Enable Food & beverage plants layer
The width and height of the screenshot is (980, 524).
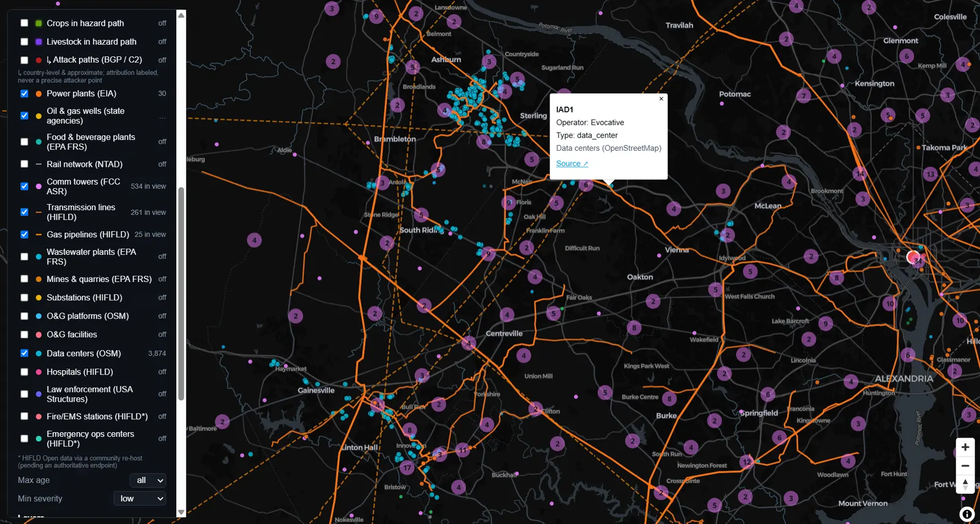pyautogui.click(x=24, y=142)
